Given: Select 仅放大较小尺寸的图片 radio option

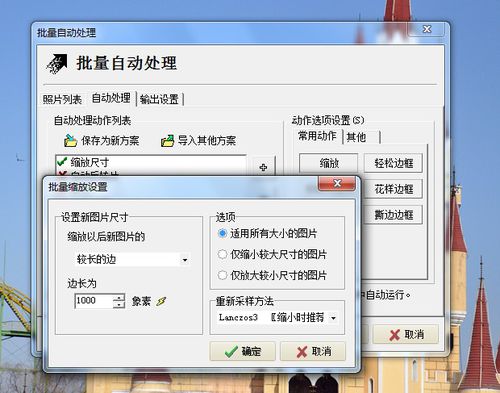Looking at the screenshot, I should coord(222,275).
